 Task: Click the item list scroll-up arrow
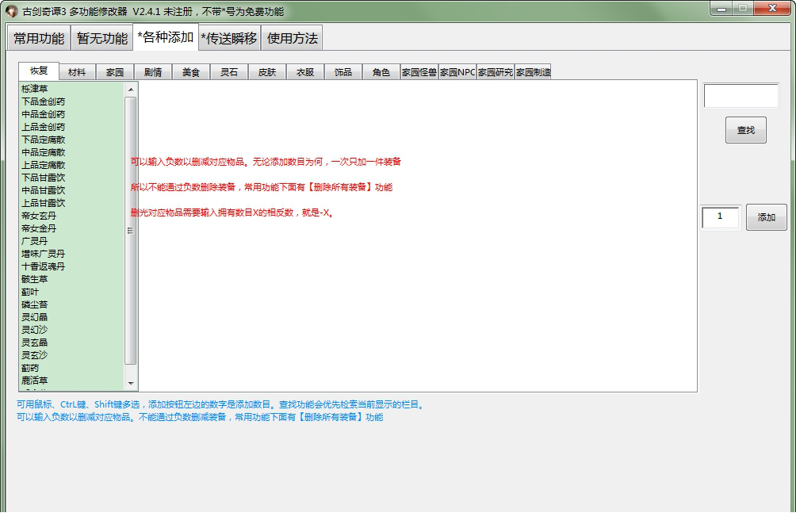coord(131,90)
